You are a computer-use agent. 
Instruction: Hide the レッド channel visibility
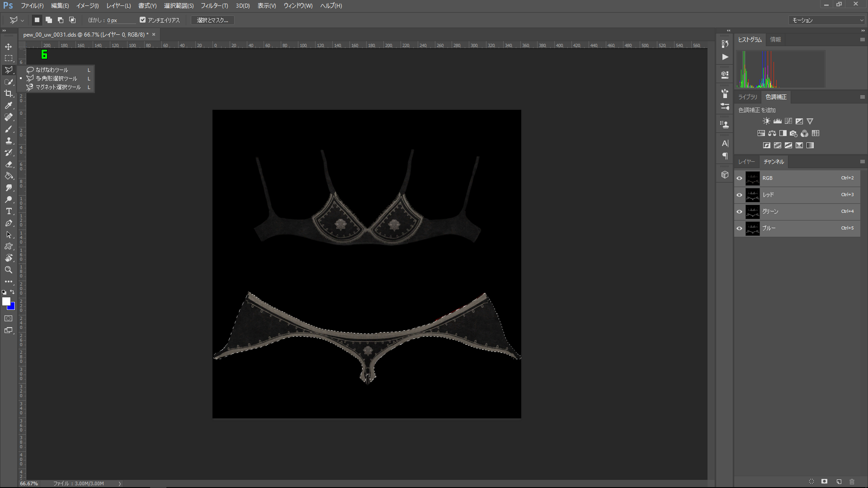coord(740,195)
